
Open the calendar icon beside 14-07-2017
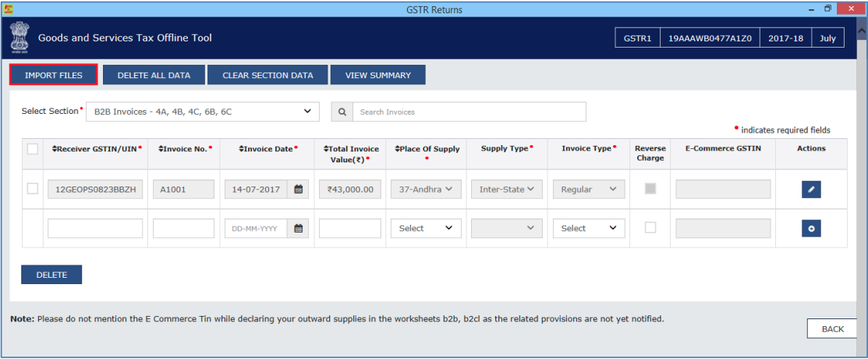[298, 190]
